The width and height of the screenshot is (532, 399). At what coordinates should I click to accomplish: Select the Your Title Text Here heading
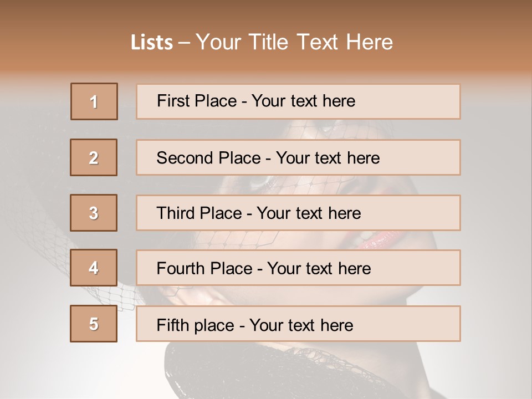tap(294, 42)
